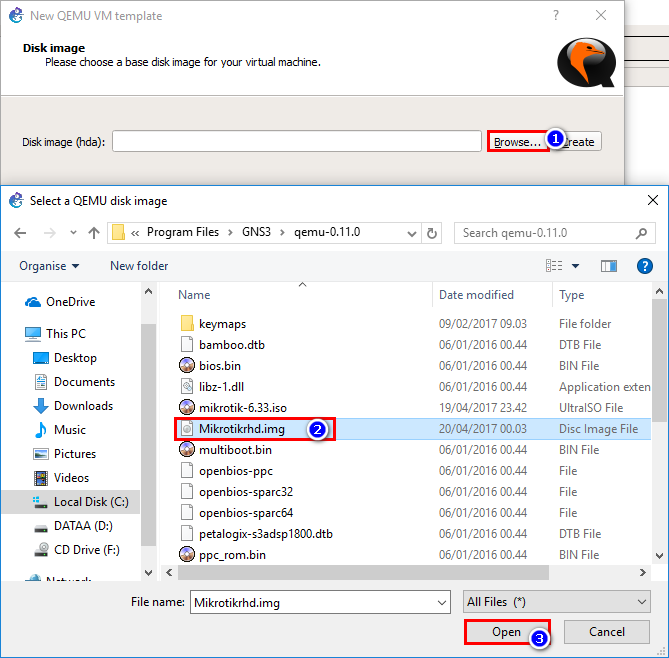The width and height of the screenshot is (669, 658).
Task: Click the file list horizontal scrollbar right arrow
Action: tap(643, 573)
